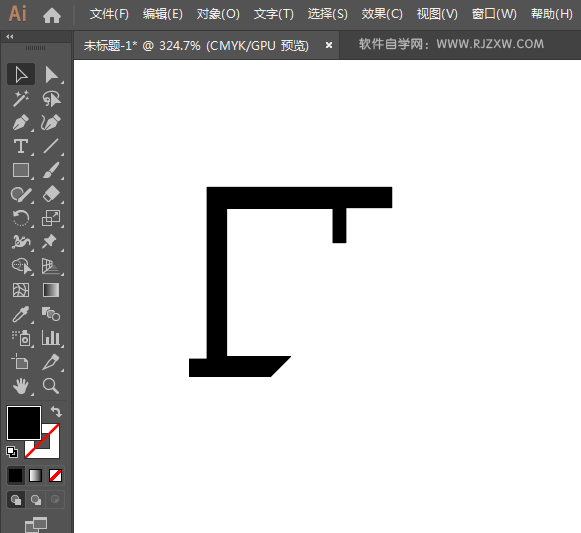The width and height of the screenshot is (581, 533).
Task: Enable Draw Normal mode
Action: coord(16,500)
